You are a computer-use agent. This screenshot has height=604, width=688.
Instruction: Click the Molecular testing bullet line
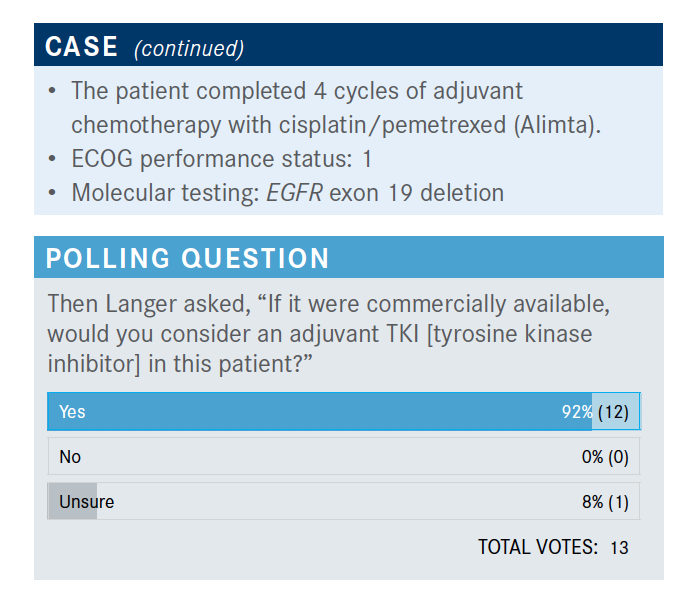point(287,192)
